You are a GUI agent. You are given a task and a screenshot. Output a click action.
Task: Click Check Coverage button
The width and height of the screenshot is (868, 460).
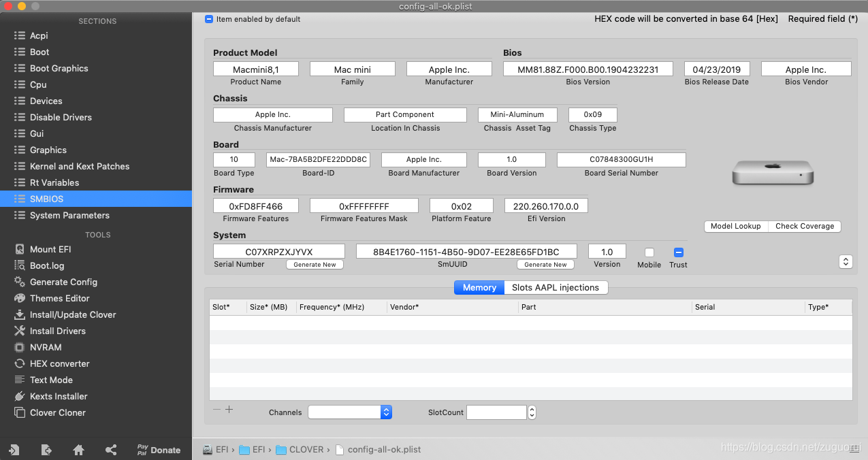[805, 226]
